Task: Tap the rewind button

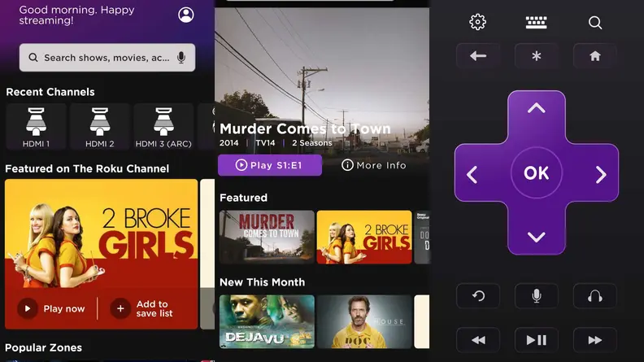Action: pos(478,340)
